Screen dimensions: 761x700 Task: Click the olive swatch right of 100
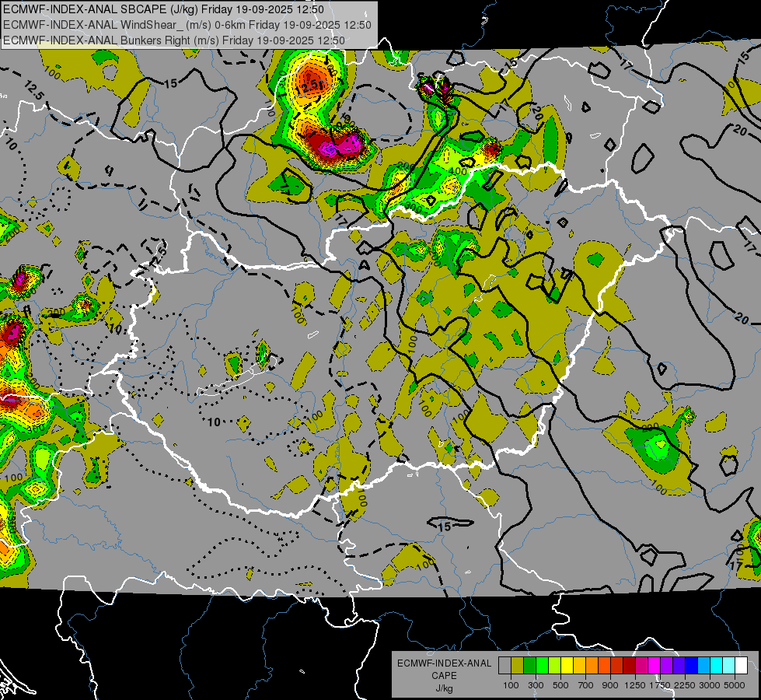pos(517,666)
